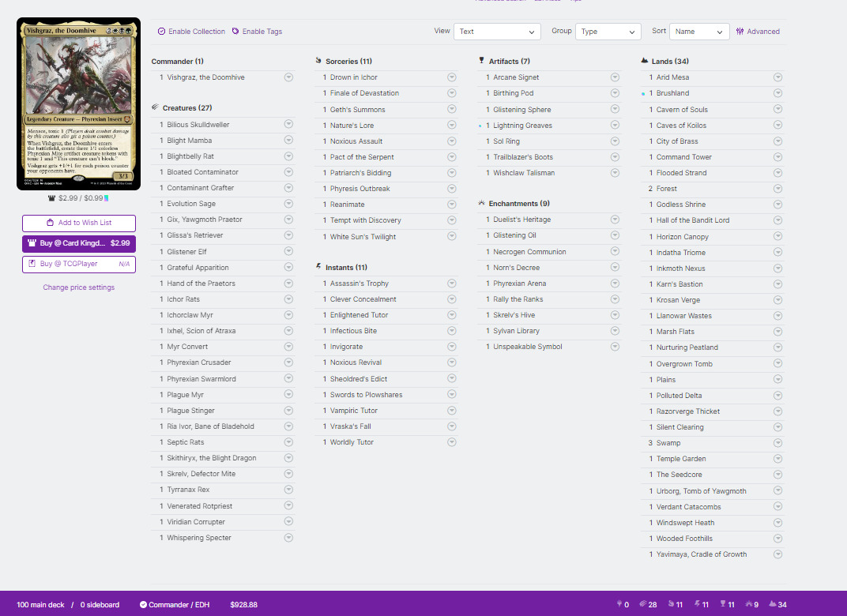The height and width of the screenshot is (616, 847).
Task: Click the blue marker beside Brushland
Action: point(644,93)
